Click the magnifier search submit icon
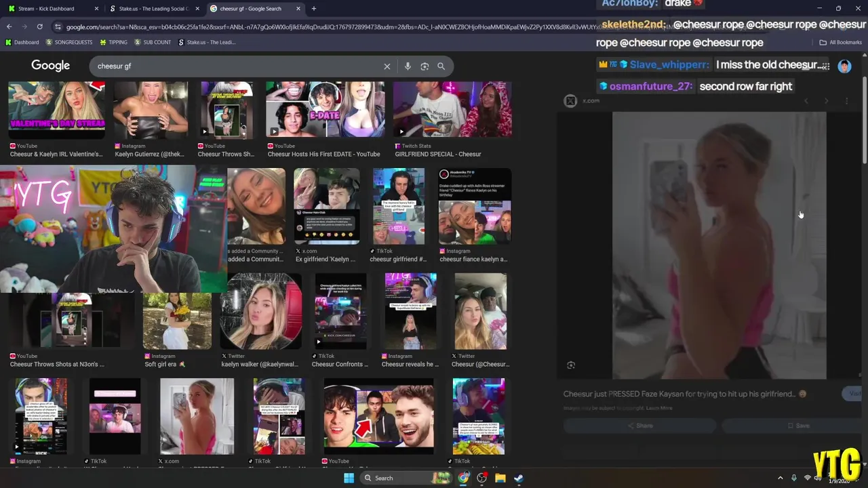This screenshot has height=488, width=868. (x=441, y=66)
